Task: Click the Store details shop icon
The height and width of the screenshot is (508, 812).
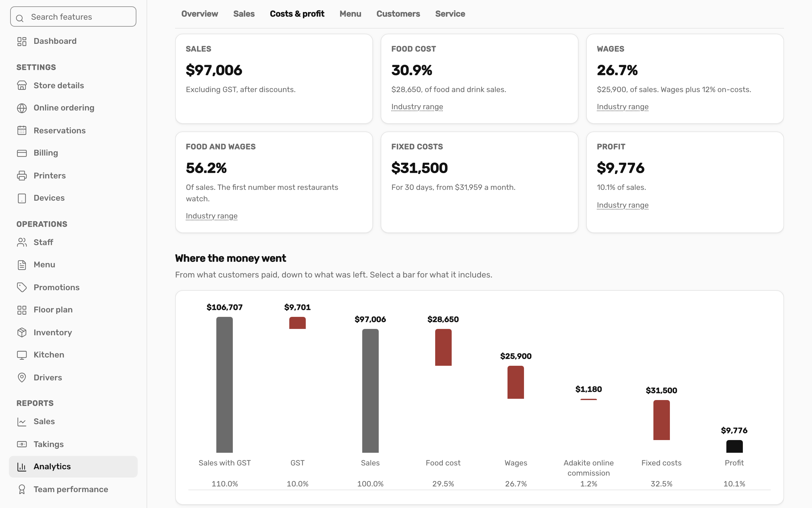Action: coord(22,85)
